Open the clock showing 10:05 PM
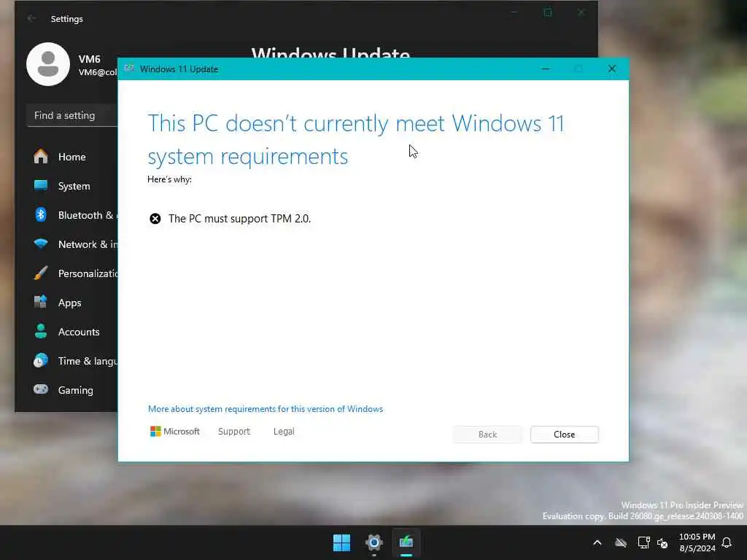The width and height of the screenshot is (747, 560). 697,542
